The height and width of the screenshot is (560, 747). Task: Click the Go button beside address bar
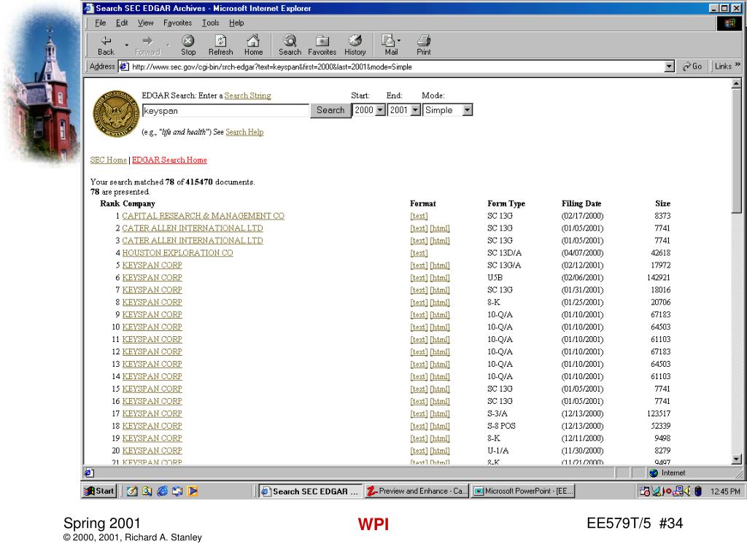click(692, 66)
